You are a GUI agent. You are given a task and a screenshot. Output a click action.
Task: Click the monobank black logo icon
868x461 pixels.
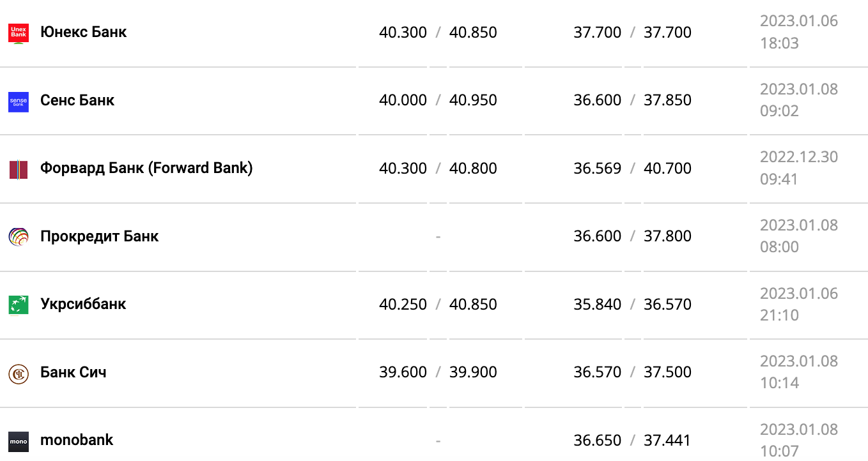coord(19,441)
